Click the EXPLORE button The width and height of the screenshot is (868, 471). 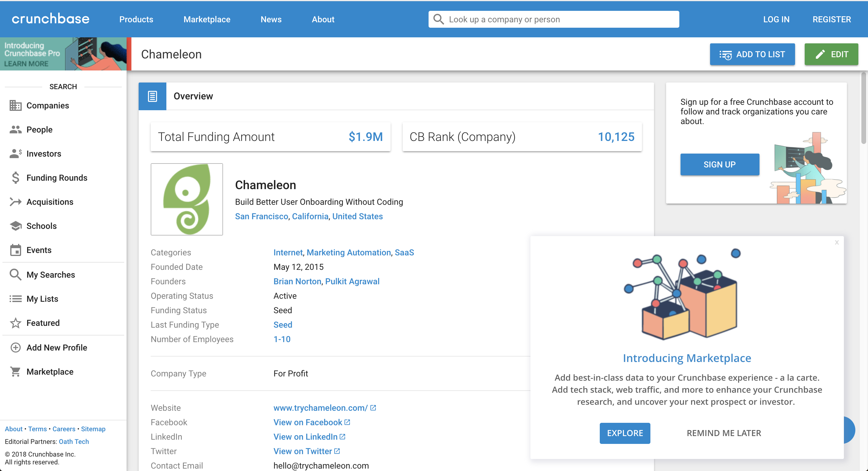625,433
